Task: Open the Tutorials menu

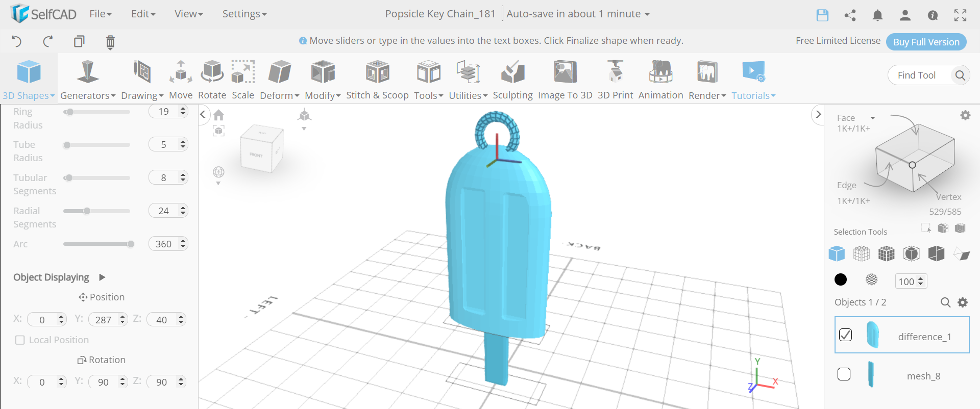Action: tap(753, 80)
